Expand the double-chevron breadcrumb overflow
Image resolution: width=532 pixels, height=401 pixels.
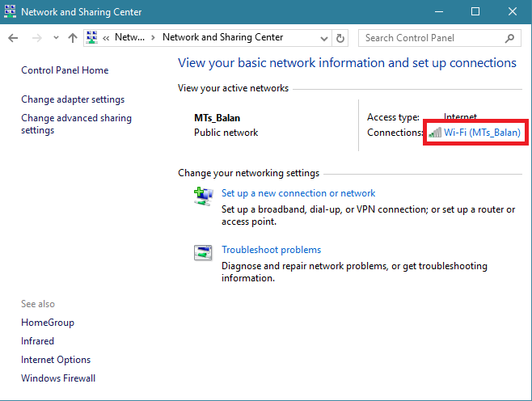pos(106,38)
